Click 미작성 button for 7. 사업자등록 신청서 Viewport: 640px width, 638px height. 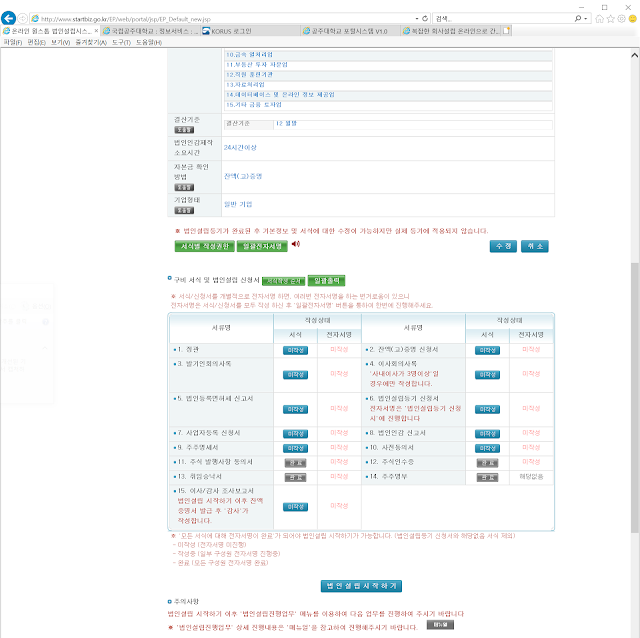(295, 434)
